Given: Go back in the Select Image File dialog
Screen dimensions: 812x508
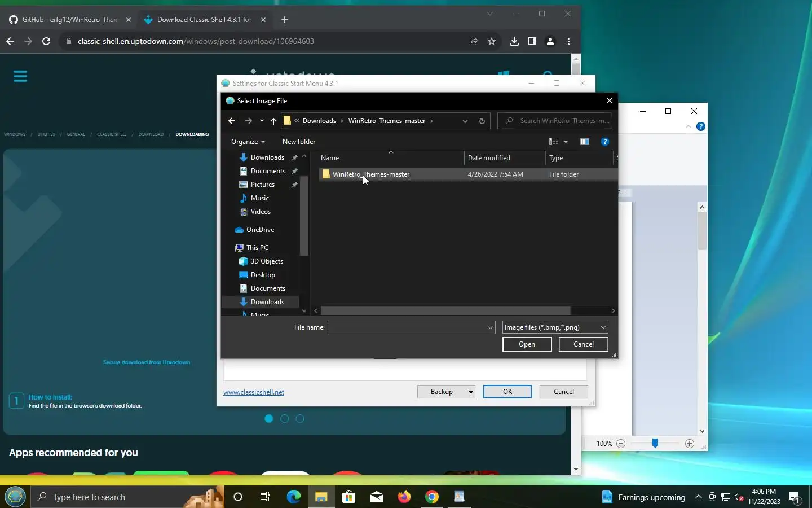Looking at the screenshot, I should (x=232, y=121).
